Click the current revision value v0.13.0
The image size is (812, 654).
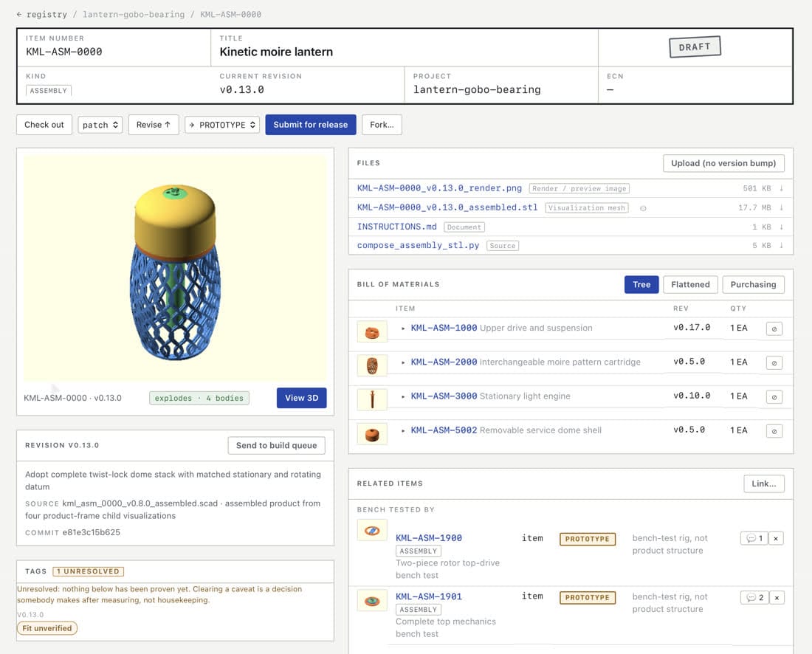point(242,90)
